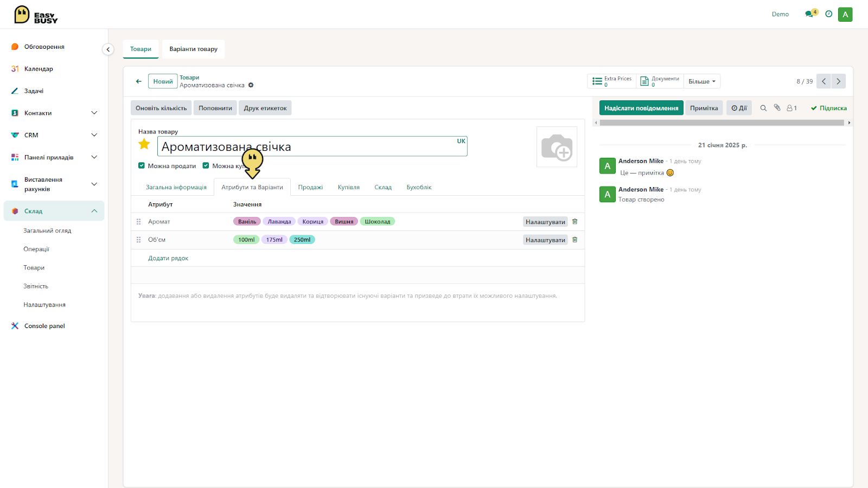Toggle the Підписка follow status
Image resolution: width=868 pixels, height=488 pixels.
(828, 108)
